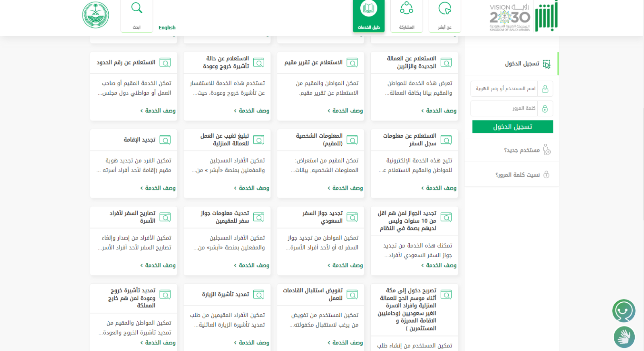This screenshot has height=351, width=644.
Task: Click icon of تفويض استقبال القادمات للعمل
Action: [352, 295]
